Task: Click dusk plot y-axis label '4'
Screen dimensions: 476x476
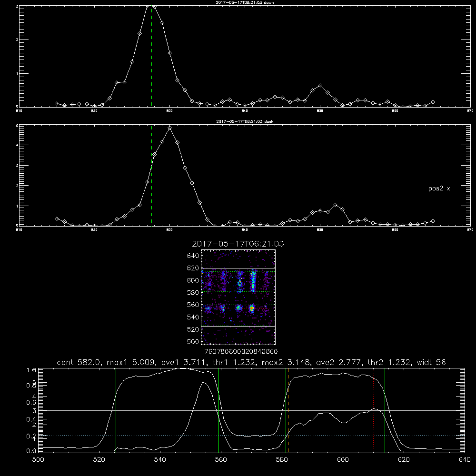Action: [x=17, y=145]
